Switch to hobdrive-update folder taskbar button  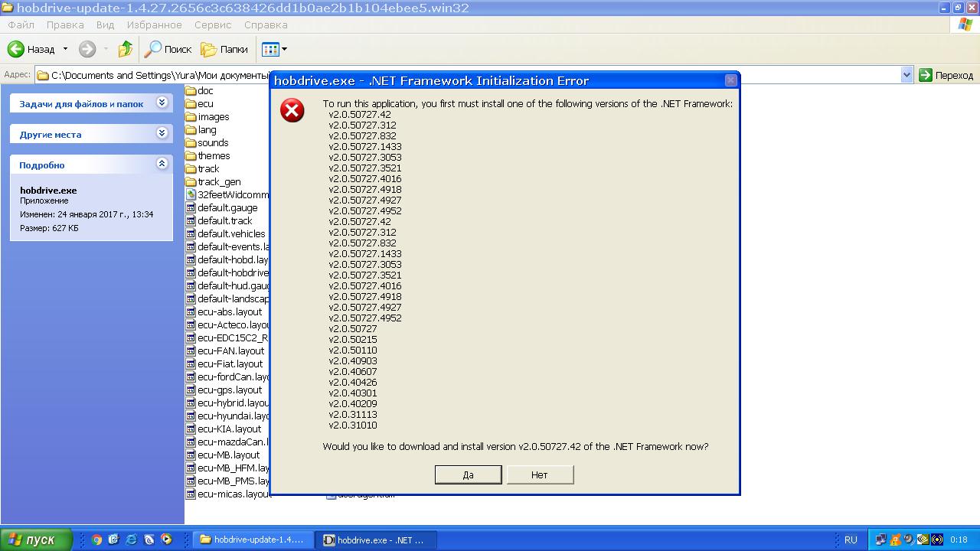click(x=253, y=540)
